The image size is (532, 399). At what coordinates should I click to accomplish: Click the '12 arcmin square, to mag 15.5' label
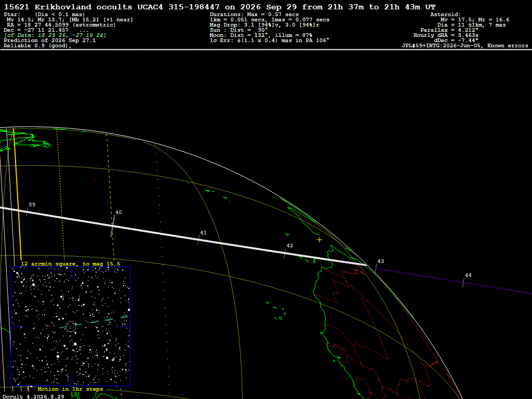71,263
